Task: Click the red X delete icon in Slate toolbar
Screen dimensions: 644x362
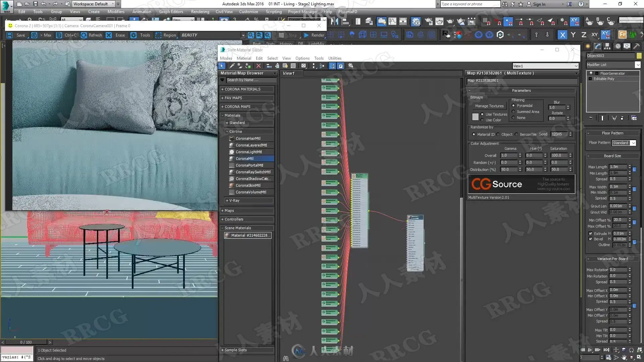Action: pos(258,66)
